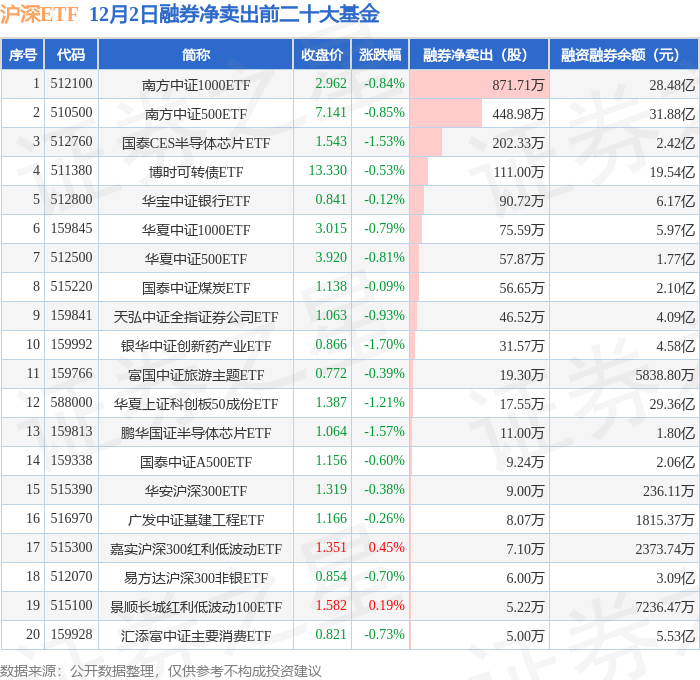
Task: Select 景顺长城红利低波动100ETF name
Action: pos(196,607)
